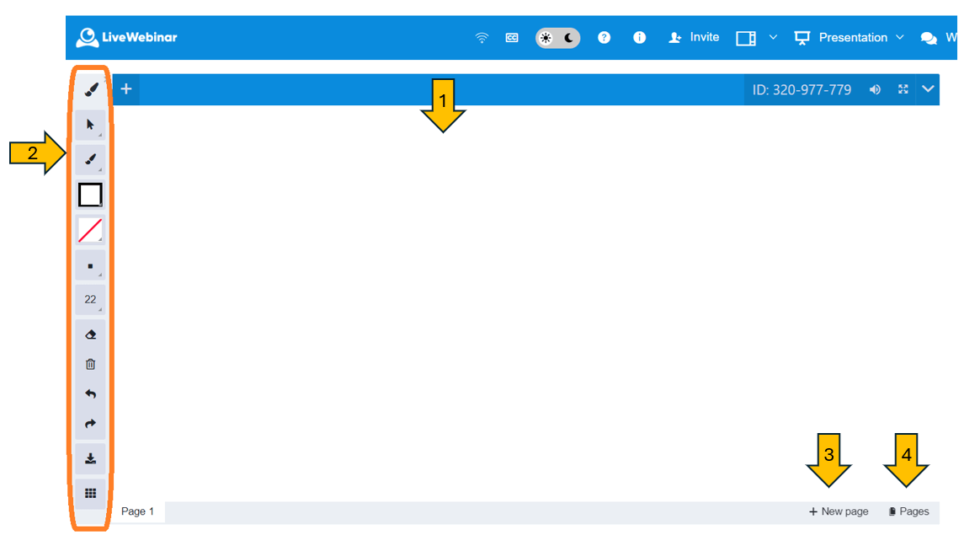
Task: Expand the chevron beside fullscreen icon
Action: tap(929, 89)
